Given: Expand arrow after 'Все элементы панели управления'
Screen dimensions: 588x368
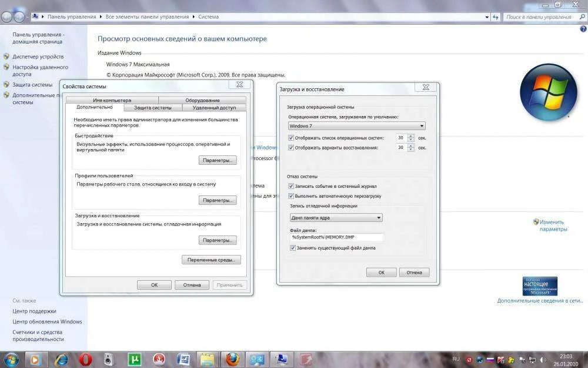Looking at the screenshot, I should 194,17.
